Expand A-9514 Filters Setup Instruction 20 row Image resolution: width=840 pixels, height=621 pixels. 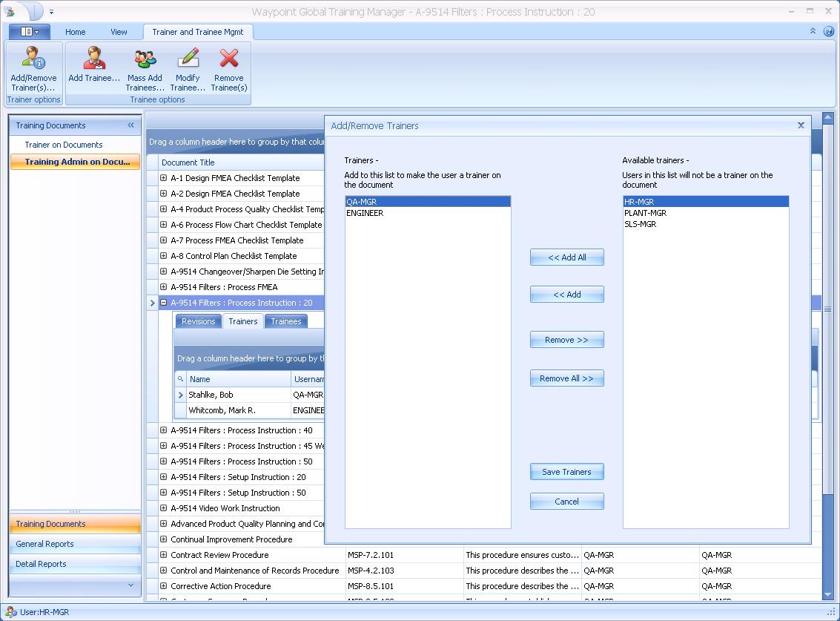pos(163,477)
